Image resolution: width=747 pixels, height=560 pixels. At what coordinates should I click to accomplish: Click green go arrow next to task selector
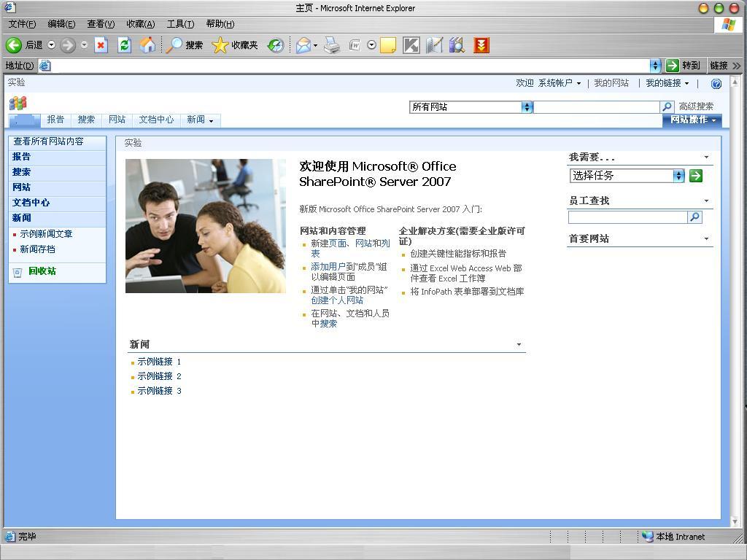pyautogui.click(x=695, y=176)
